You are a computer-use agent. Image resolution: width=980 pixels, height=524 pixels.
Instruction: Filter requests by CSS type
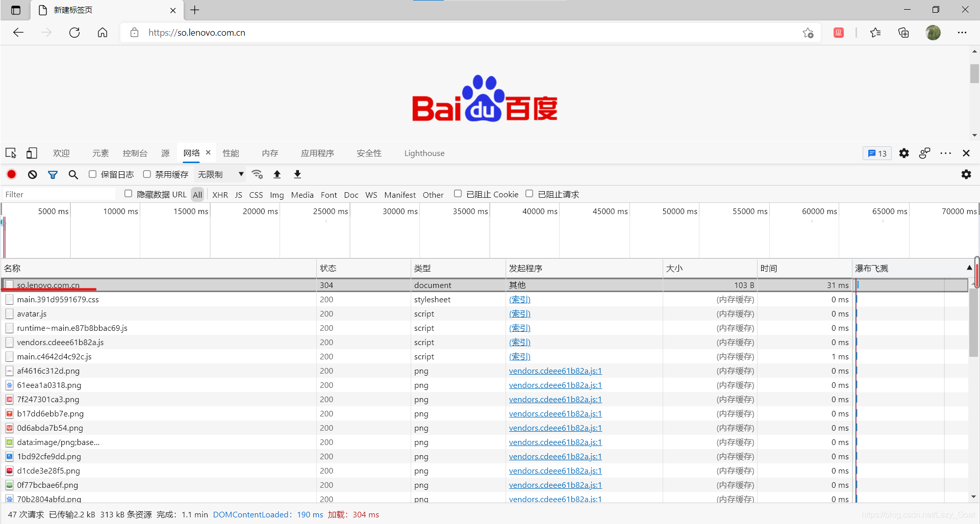[x=256, y=195]
